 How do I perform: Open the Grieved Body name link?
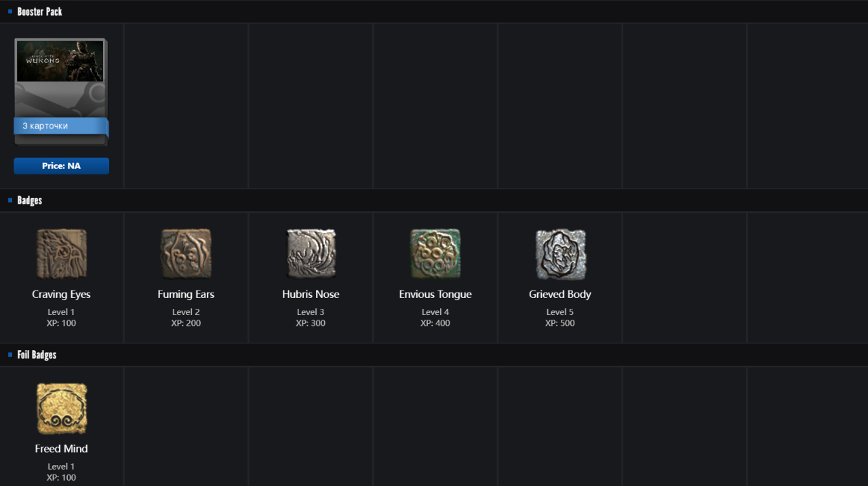pyautogui.click(x=560, y=294)
